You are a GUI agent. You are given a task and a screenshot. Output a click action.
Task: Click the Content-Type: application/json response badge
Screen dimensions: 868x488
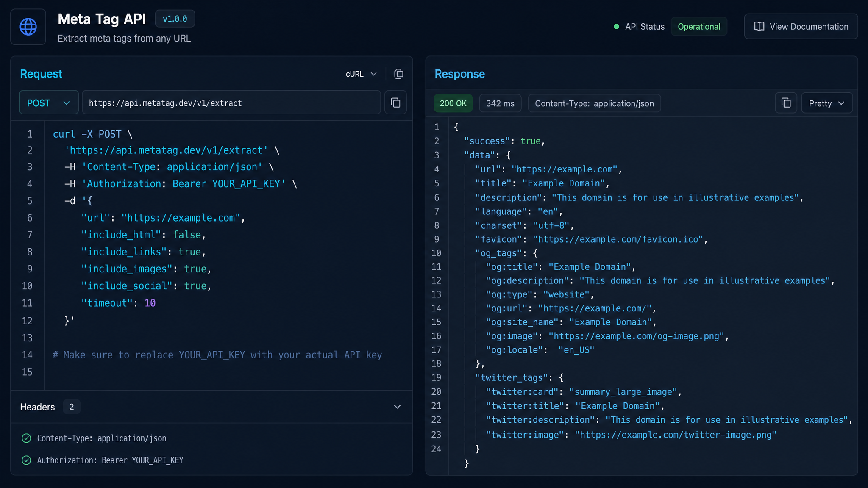pos(594,103)
